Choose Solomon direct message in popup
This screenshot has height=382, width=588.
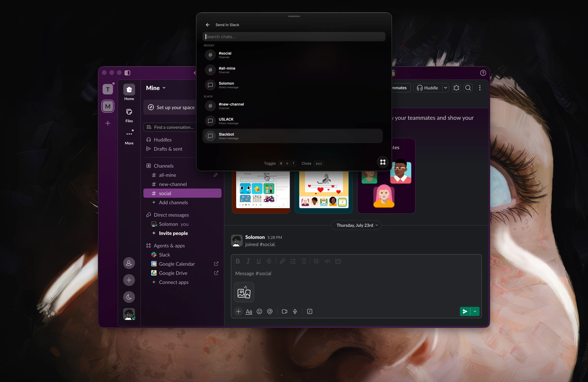tap(293, 85)
